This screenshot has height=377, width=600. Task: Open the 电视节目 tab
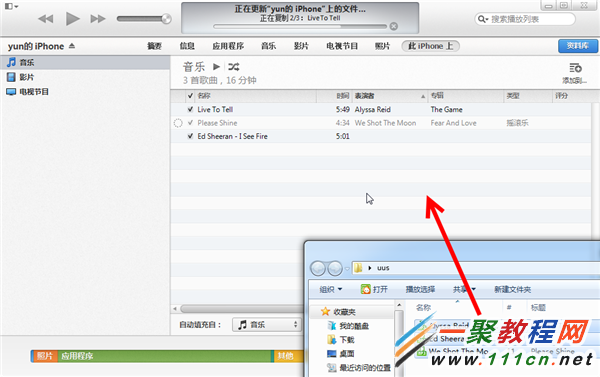coord(342,46)
